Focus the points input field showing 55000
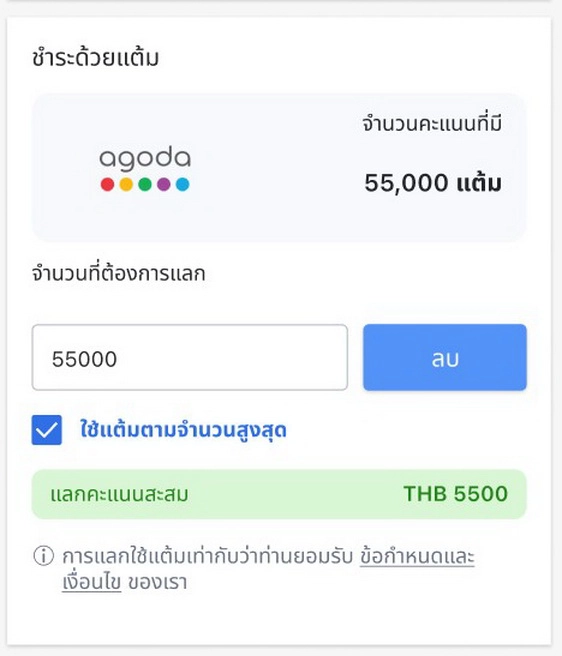The width and height of the screenshot is (562, 656). pos(190,357)
